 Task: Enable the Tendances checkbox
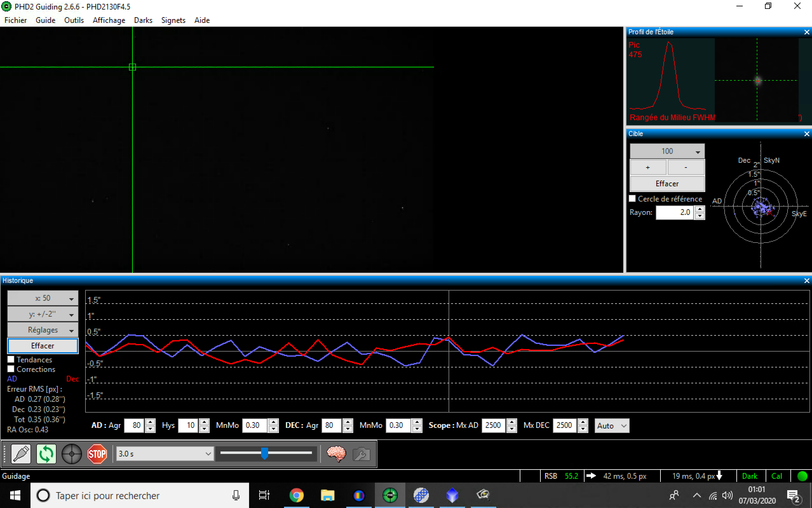click(11, 360)
